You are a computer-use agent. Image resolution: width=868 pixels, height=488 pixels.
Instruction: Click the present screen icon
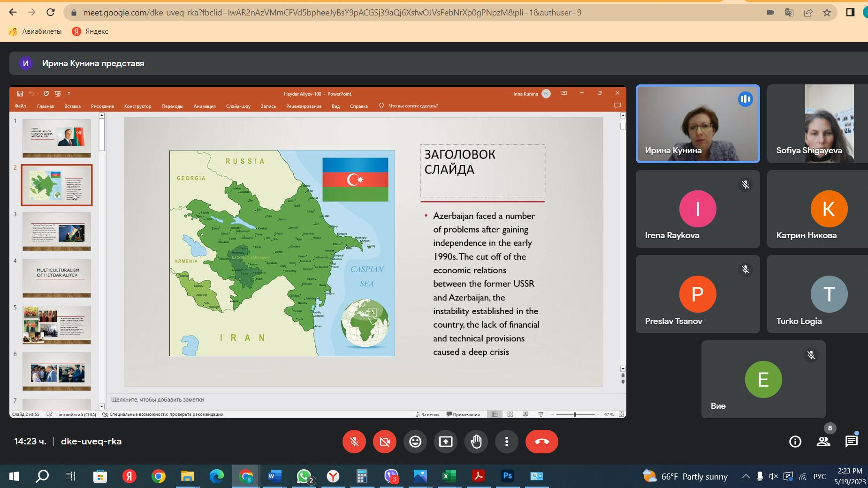[x=446, y=442]
